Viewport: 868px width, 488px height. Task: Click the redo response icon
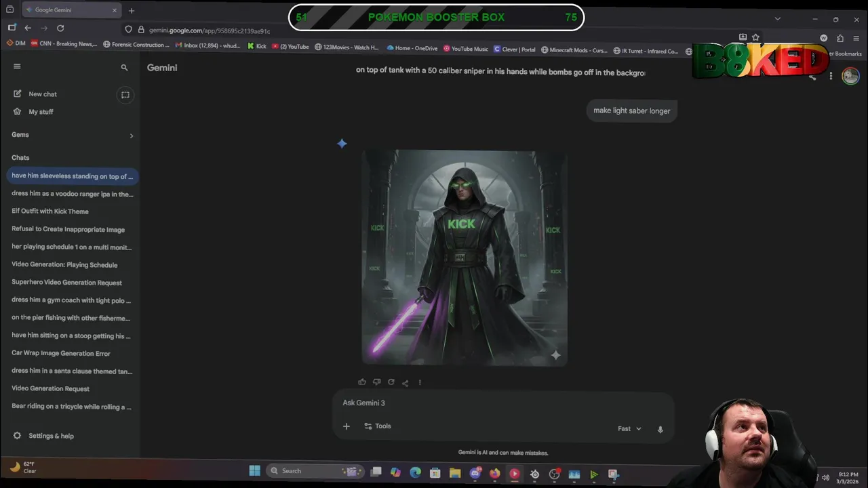click(391, 382)
